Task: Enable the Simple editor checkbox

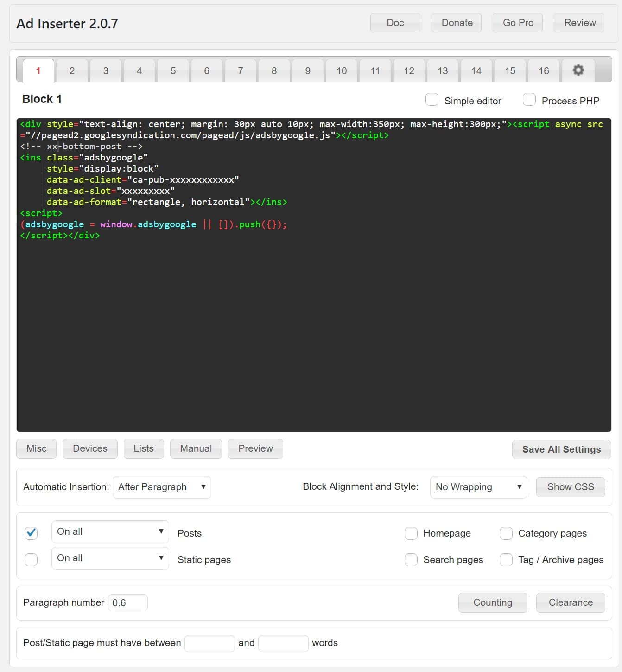Action: (x=432, y=100)
